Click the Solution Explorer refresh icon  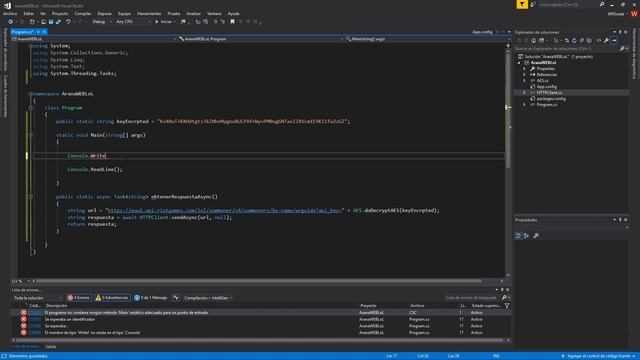574,40
